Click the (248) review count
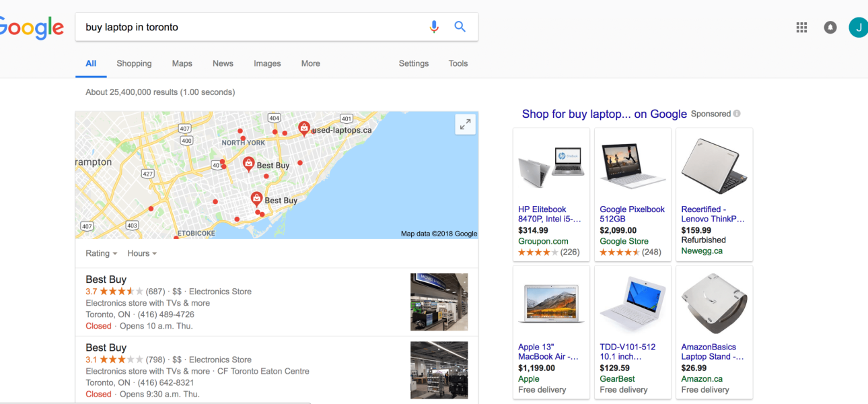Image resolution: width=868 pixels, height=404 pixels. 651,252
